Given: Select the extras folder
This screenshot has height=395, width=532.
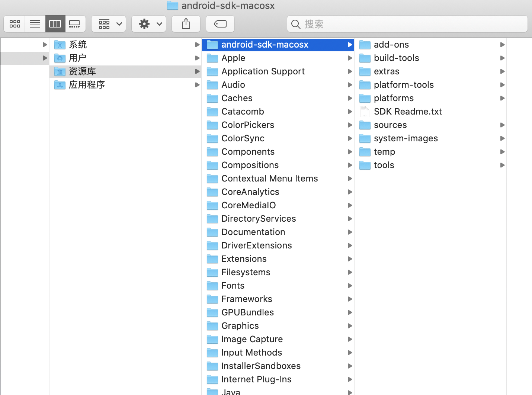Looking at the screenshot, I should pyautogui.click(x=430, y=71).
